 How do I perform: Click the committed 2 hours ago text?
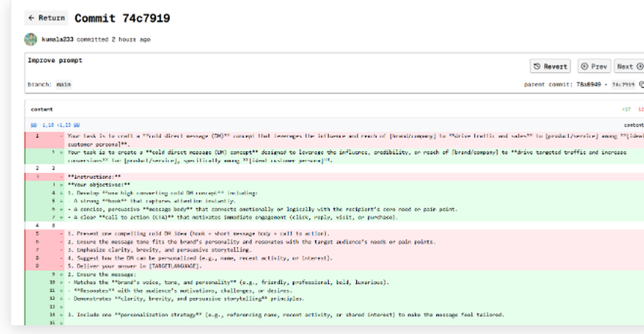click(113, 39)
